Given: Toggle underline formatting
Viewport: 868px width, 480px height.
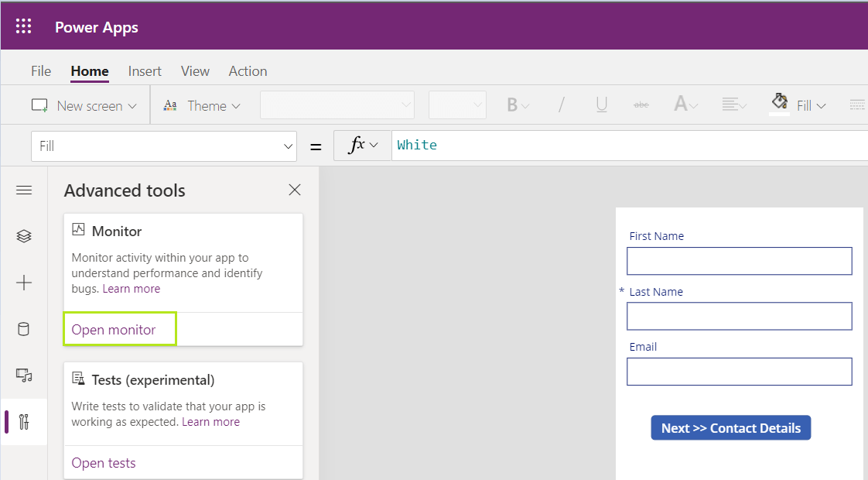Looking at the screenshot, I should point(602,105).
